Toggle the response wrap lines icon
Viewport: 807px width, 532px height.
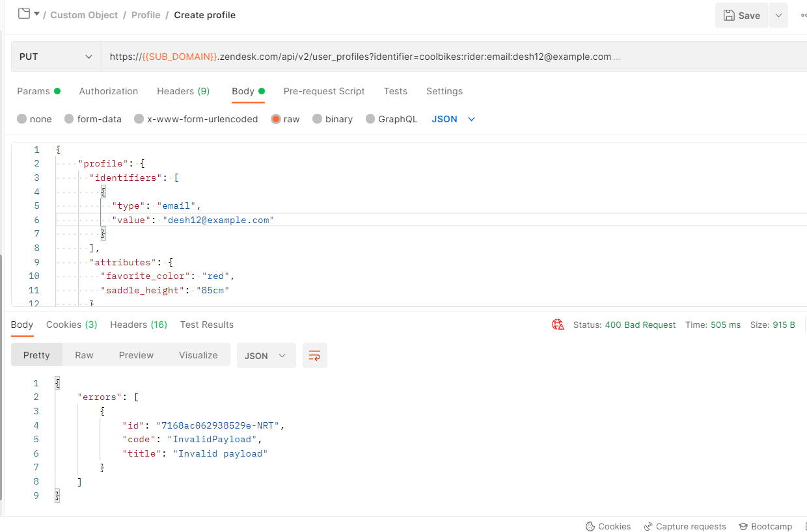pos(315,356)
